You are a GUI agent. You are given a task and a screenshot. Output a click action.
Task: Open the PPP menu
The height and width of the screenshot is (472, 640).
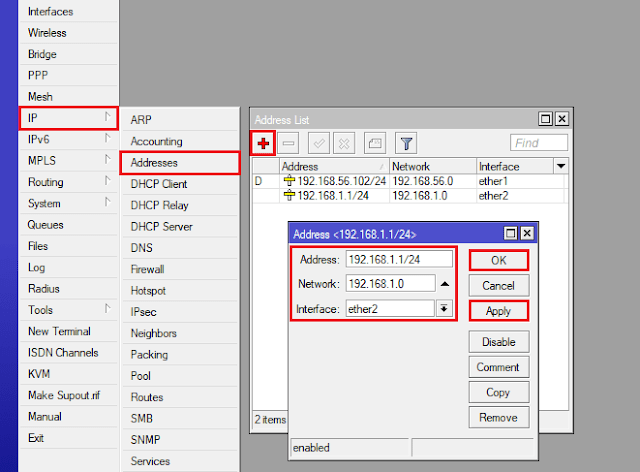(x=69, y=76)
